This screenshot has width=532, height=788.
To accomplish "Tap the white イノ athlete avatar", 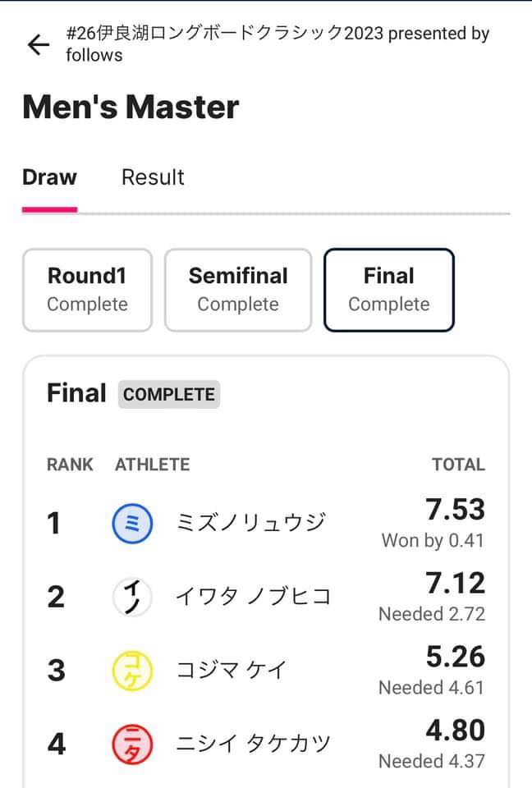I will [x=132, y=597].
